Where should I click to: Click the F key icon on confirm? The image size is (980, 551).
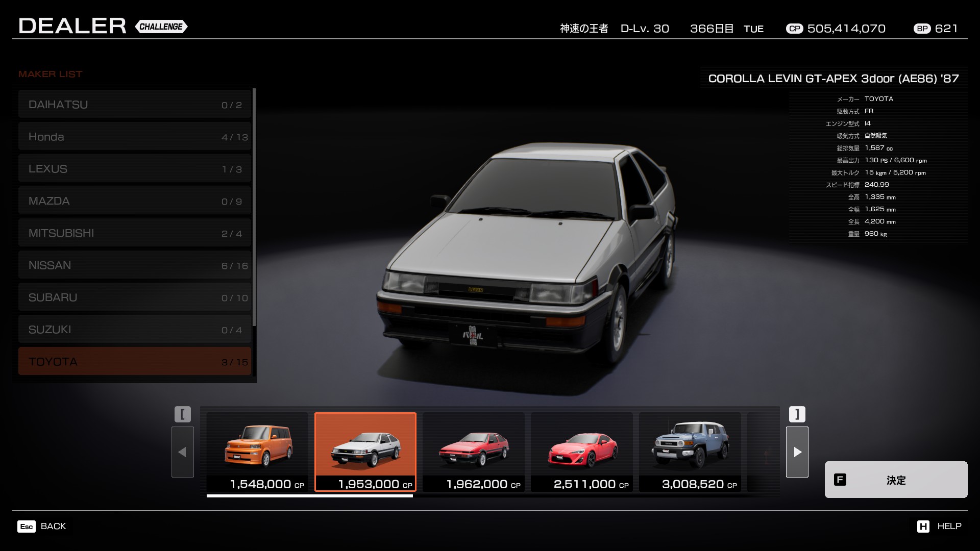[x=840, y=480]
